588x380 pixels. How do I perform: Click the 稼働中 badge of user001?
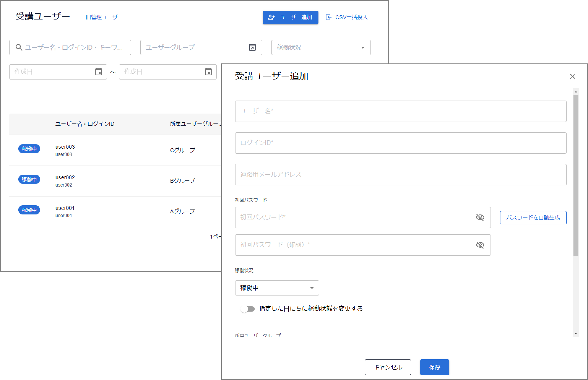tap(29, 210)
